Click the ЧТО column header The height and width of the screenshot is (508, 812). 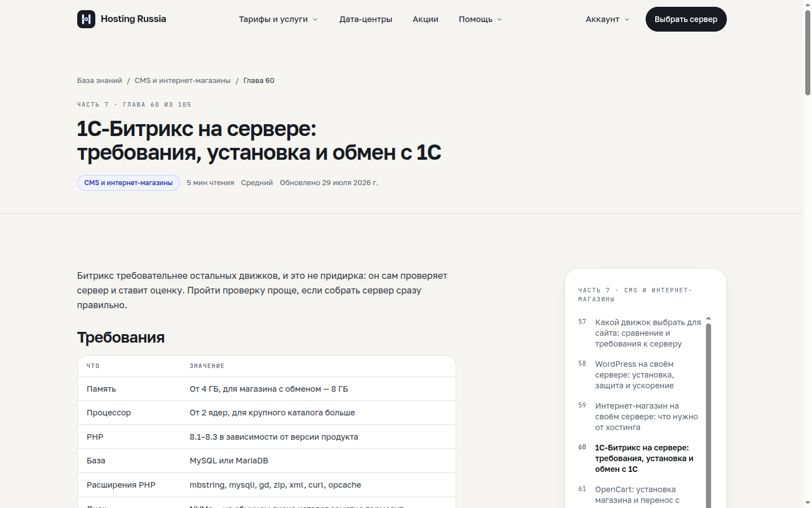coord(93,366)
